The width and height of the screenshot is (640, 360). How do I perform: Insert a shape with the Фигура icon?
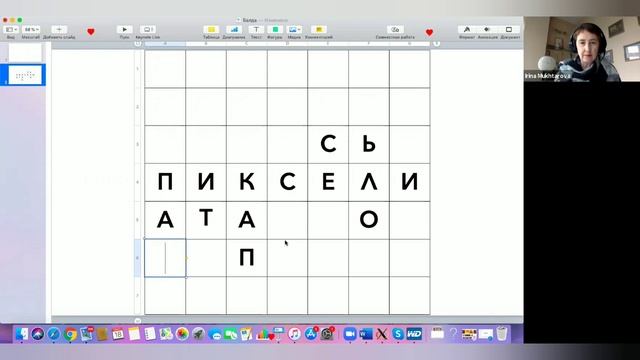[275, 29]
